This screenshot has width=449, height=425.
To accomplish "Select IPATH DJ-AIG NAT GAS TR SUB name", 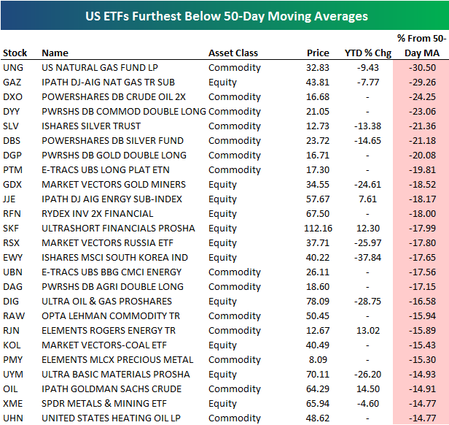I will [x=108, y=82].
